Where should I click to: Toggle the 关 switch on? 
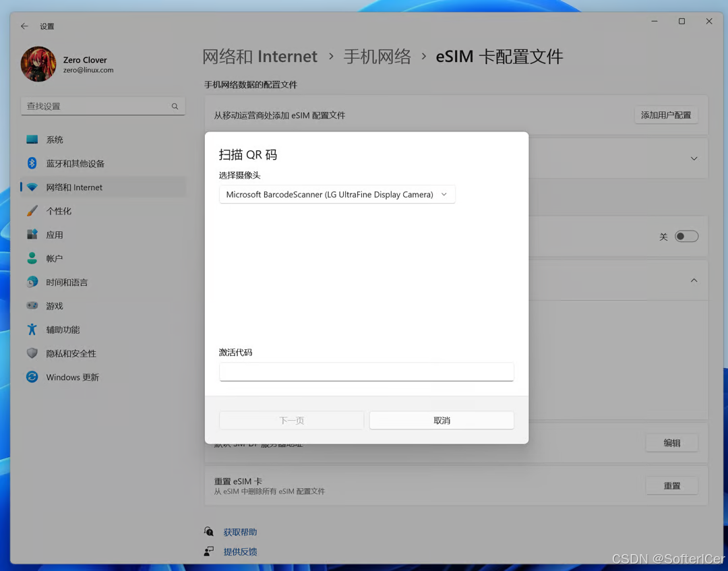point(686,237)
